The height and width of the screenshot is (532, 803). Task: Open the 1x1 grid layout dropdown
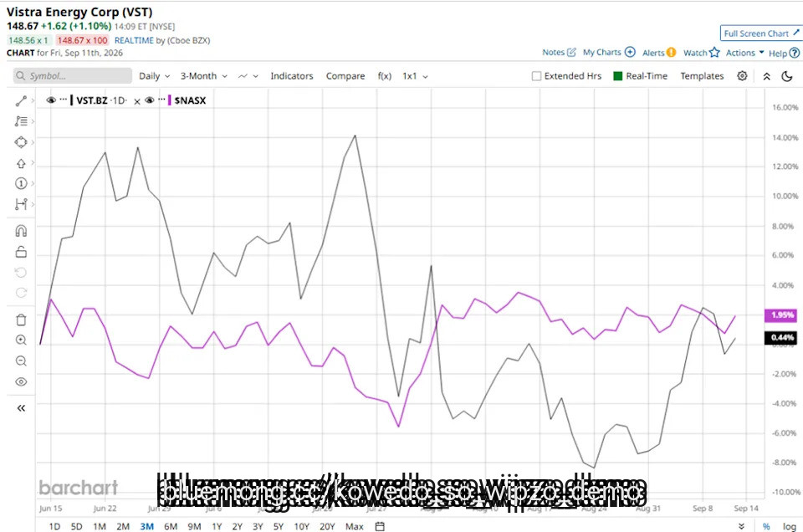[415, 76]
